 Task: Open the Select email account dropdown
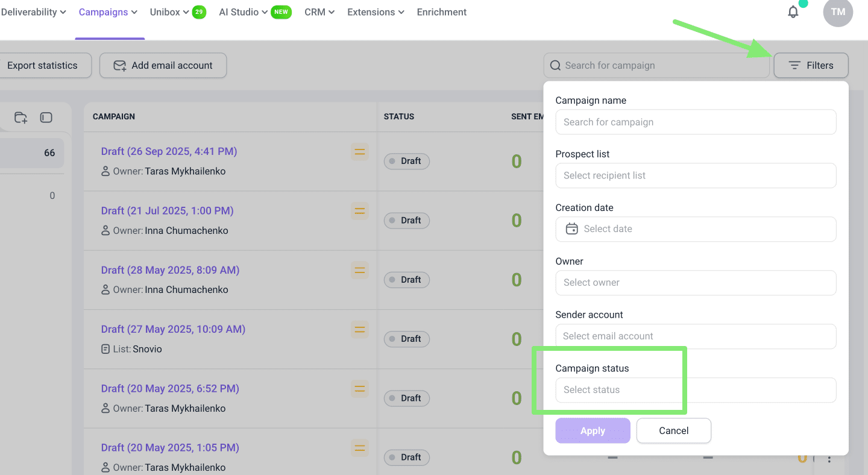click(696, 336)
